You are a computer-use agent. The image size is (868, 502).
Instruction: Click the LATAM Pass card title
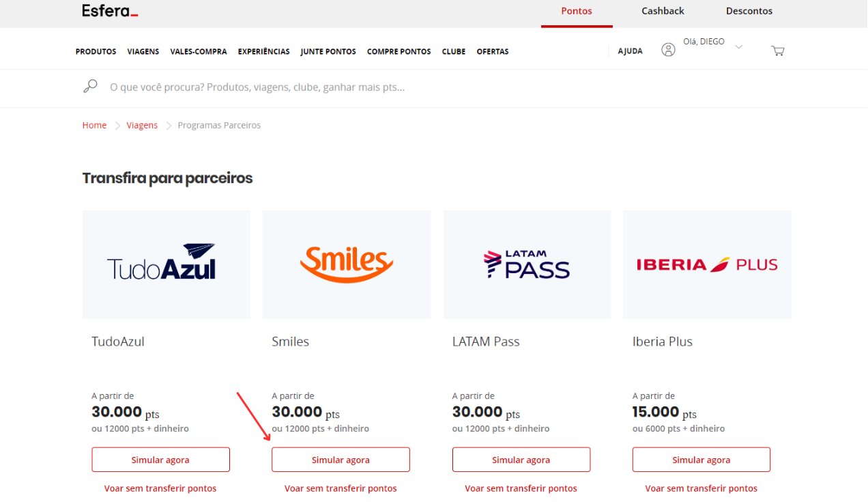tap(486, 341)
